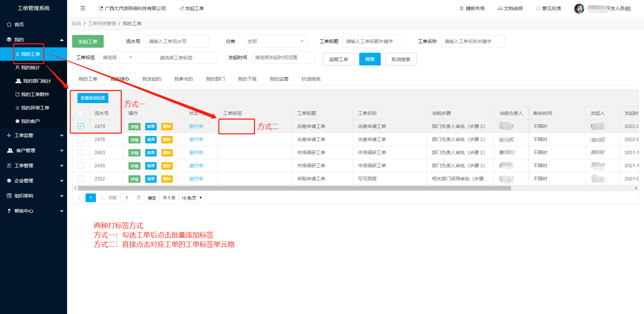Click the 超期工单 button
644x314 pixels.
click(339, 59)
